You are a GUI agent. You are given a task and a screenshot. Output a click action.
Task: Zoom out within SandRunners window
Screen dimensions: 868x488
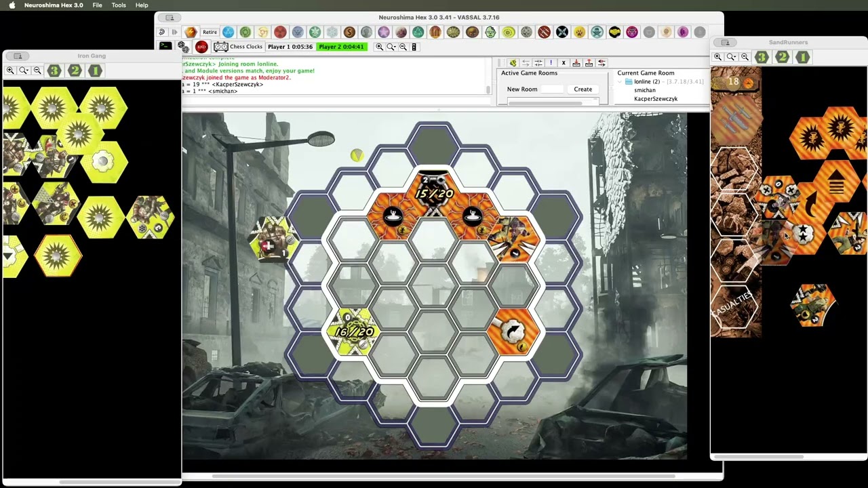click(x=745, y=57)
